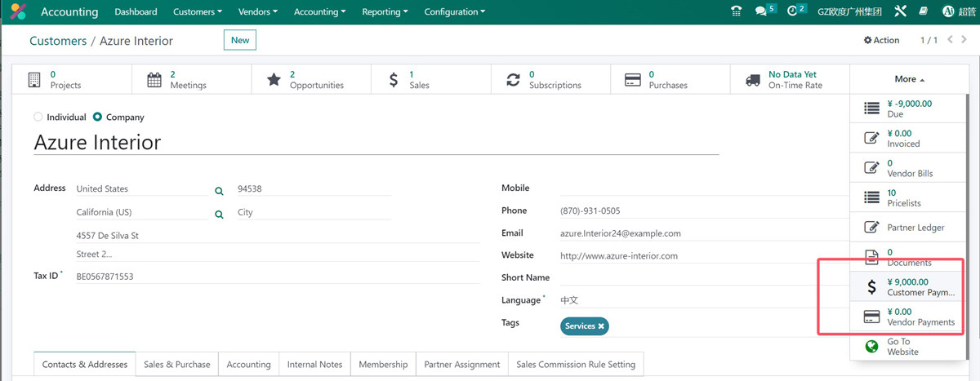Screen dimensions: 980x381
Task: Open the website link http://www.azure-interior.com
Action: (619, 255)
